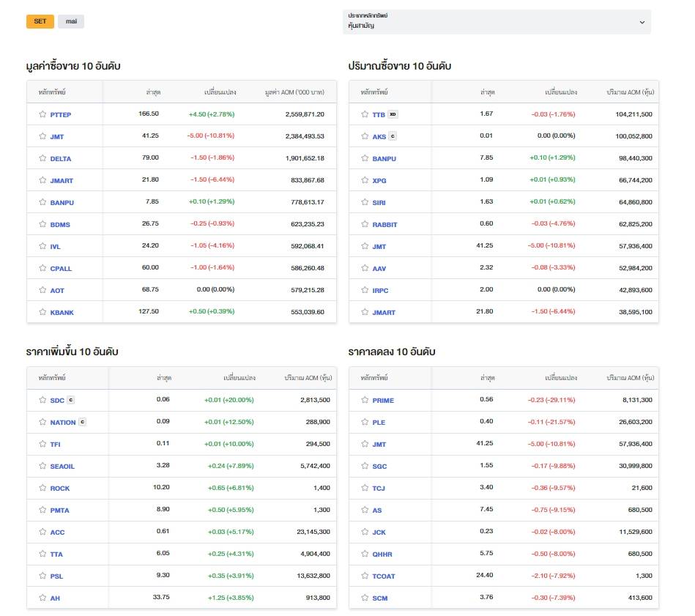This screenshot has height=616, width=695.
Task: Click the star next to PLE
Action: [365, 422]
